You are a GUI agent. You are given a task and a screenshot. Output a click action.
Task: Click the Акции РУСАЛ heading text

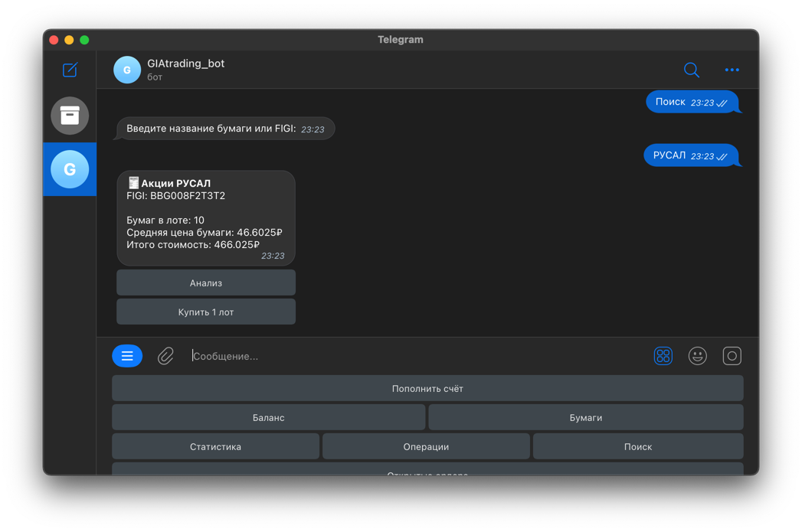point(175,183)
